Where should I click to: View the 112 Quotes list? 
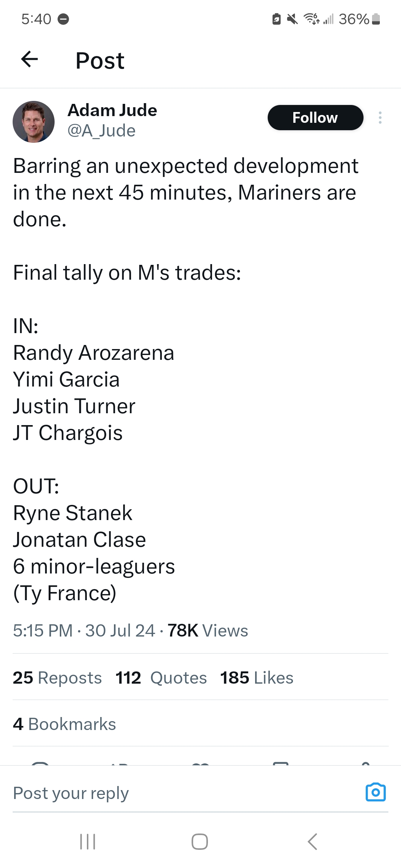(x=161, y=678)
